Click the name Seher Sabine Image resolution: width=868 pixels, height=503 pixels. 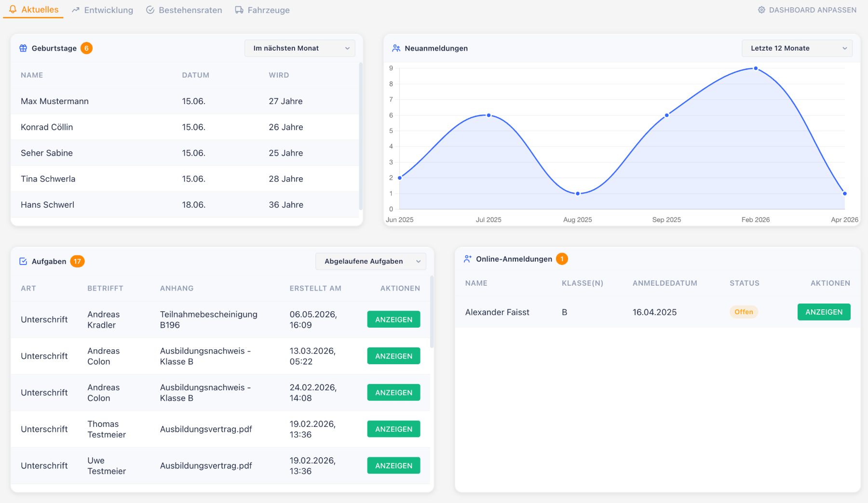click(x=47, y=153)
